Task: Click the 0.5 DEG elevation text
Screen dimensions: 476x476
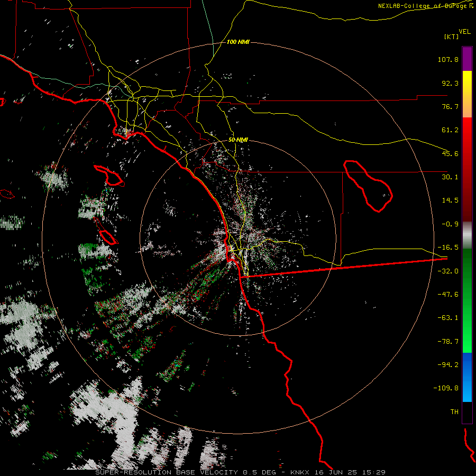Action: click(259, 472)
